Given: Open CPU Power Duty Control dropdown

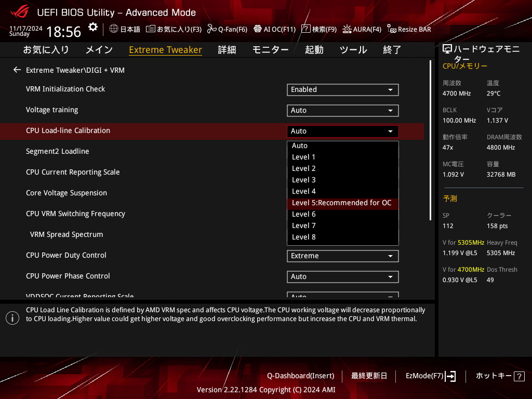Looking at the screenshot, I should pyautogui.click(x=343, y=256).
